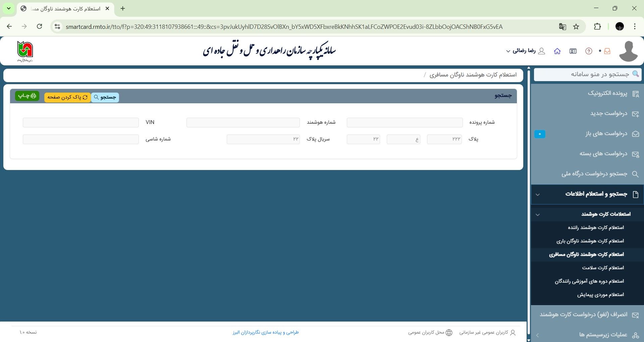Click پاک کردن صفحه to clear the page
The height and width of the screenshot is (342, 644).
(x=67, y=97)
